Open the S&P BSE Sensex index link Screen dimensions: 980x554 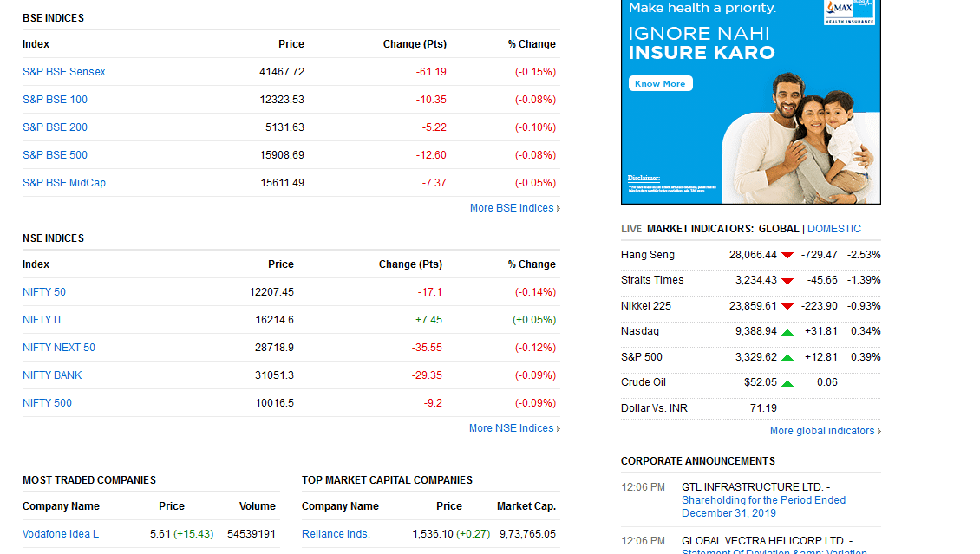pyautogui.click(x=64, y=72)
